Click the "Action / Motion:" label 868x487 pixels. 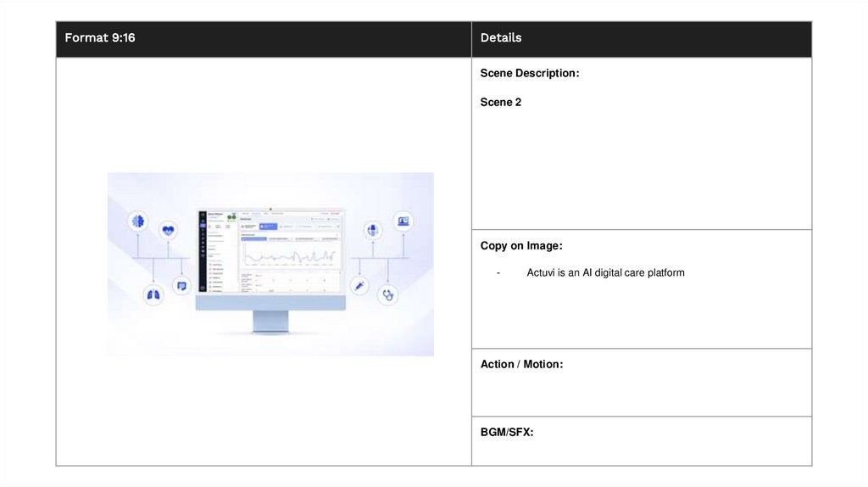[x=521, y=364]
